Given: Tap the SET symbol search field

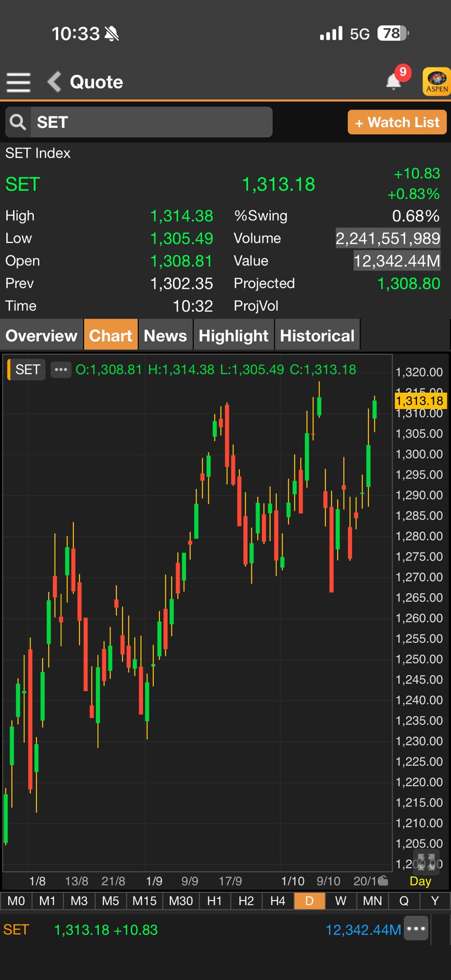Looking at the screenshot, I should (151, 122).
